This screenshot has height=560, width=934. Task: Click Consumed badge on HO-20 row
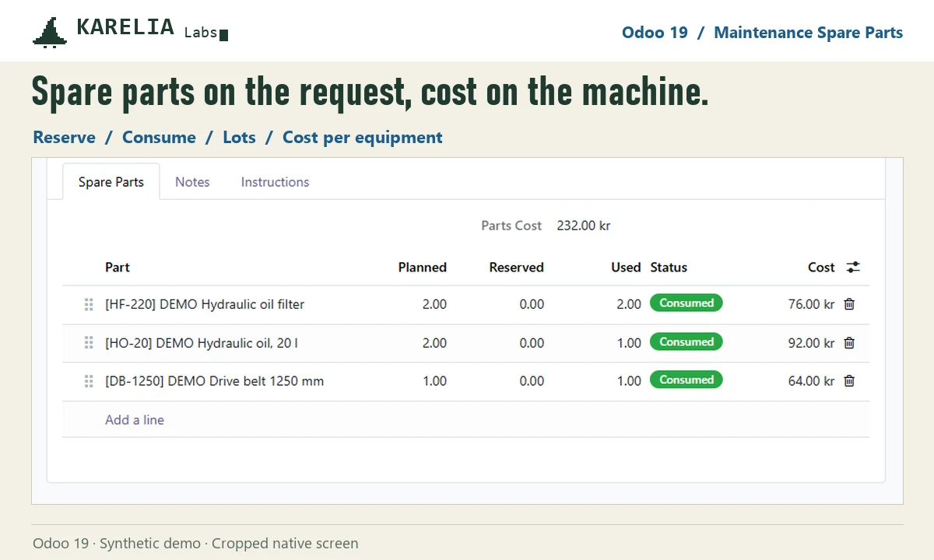coord(686,341)
